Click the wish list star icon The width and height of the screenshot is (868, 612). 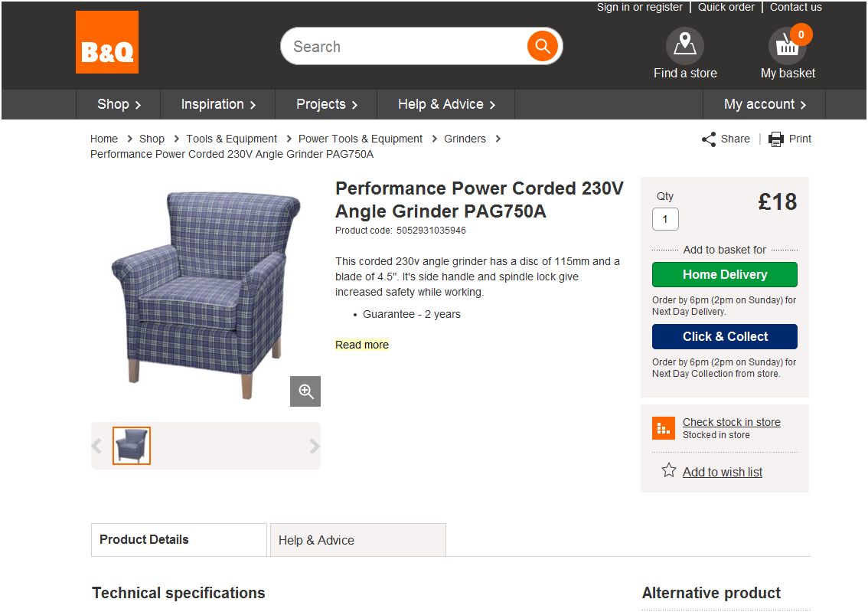[x=669, y=470]
